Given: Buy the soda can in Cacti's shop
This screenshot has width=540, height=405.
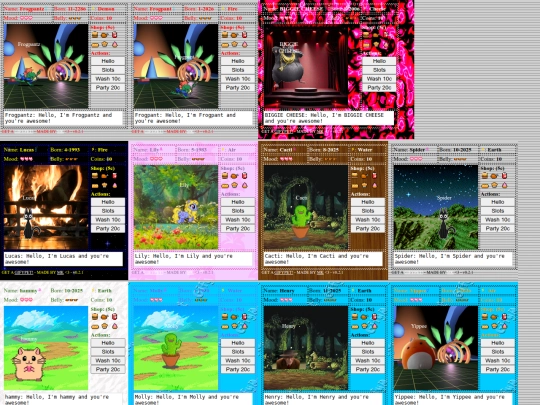Looking at the screenshot, I should point(374,176).
